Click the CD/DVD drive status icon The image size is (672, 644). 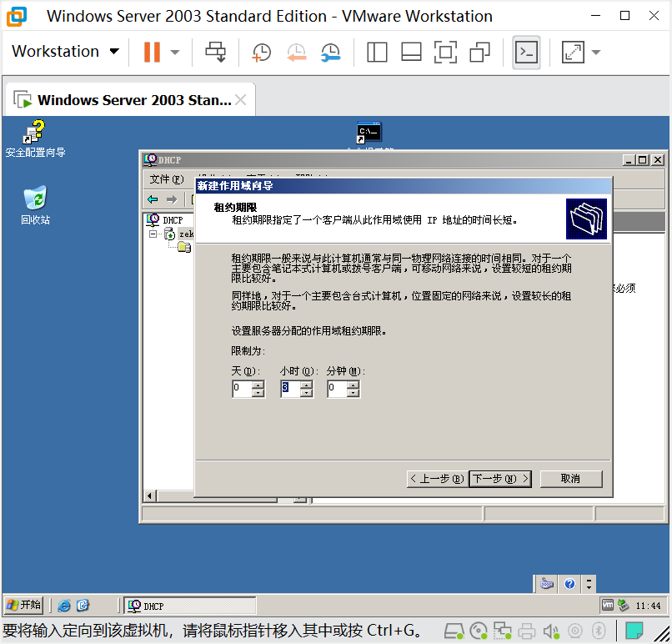(x=479, y=631)
